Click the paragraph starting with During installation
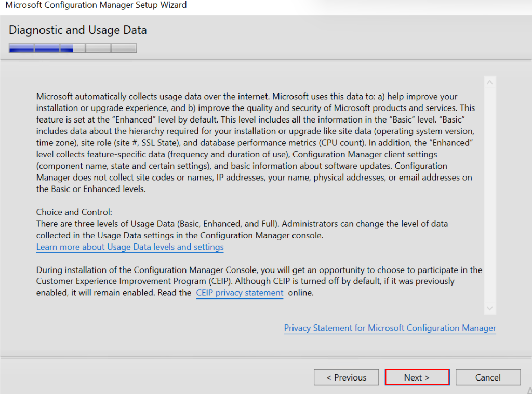 tap(259, 281)
